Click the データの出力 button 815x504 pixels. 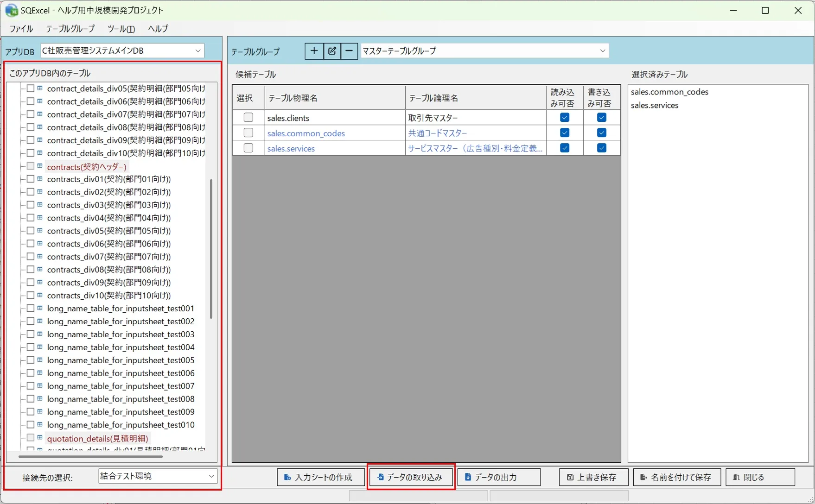499,477
